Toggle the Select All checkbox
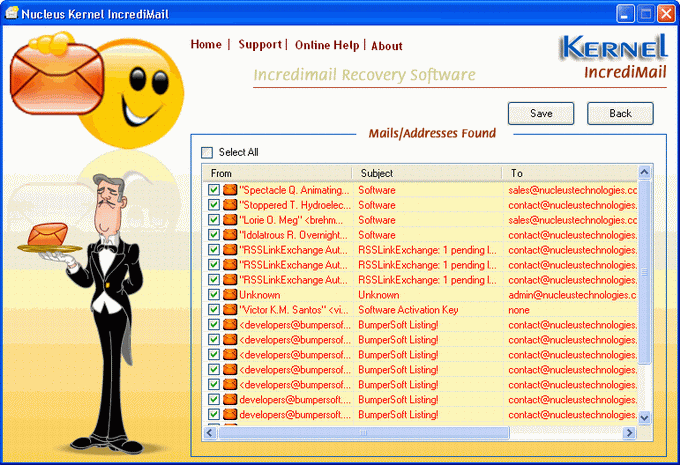This screenshot has height=465, width=680. 207,152
